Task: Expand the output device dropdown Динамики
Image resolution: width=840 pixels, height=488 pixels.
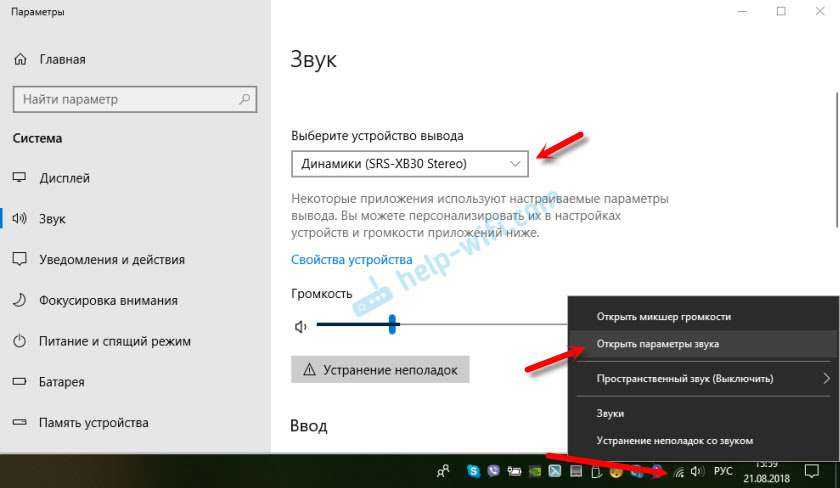Action: tap(410, 163)
